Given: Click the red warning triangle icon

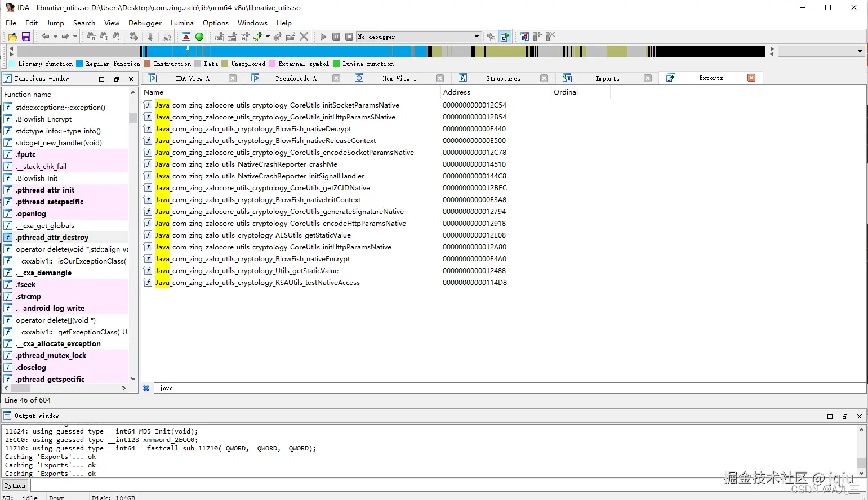Looking at the screenshot, I should 186,37.
